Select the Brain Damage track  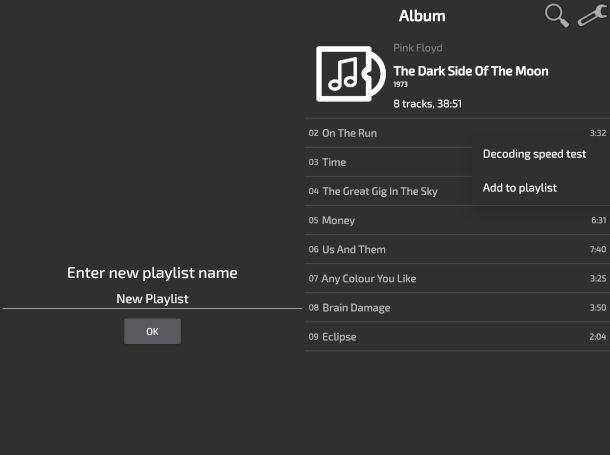tap(356, 307)
